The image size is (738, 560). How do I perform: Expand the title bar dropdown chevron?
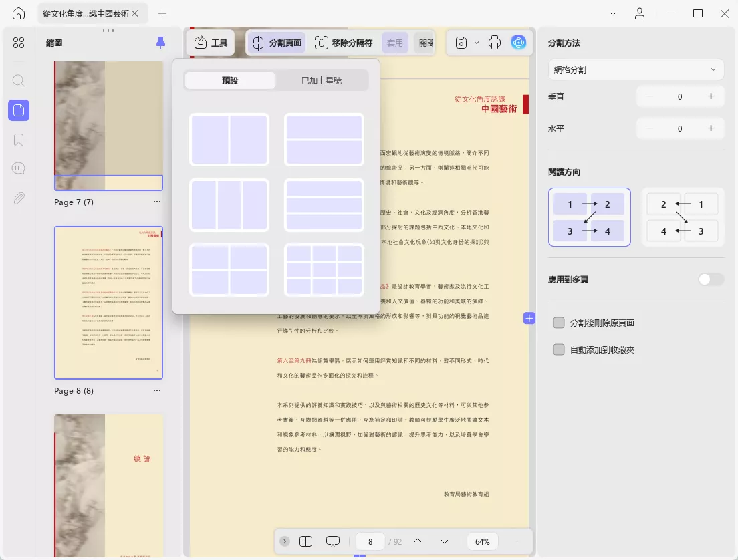coord(613,13)
